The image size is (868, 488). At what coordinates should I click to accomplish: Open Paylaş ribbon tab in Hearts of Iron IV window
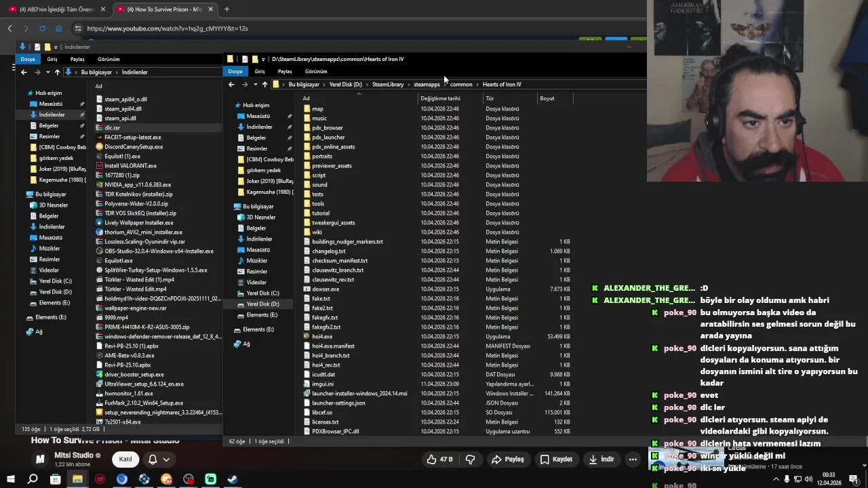[x=285, y=71]
